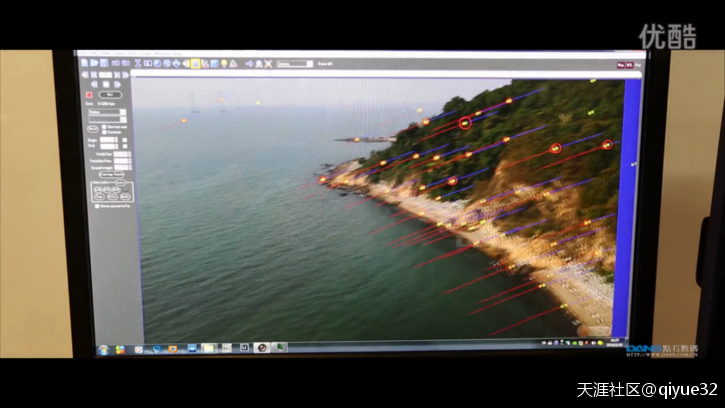Click the save disk icon in toolbar
This screenshot has height=408, width=725.
104,64
